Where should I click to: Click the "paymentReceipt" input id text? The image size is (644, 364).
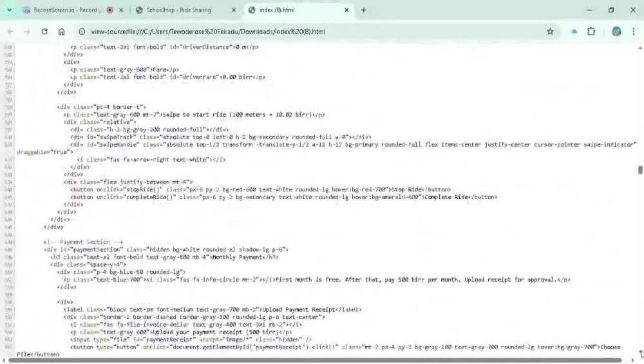click(168, 340)
